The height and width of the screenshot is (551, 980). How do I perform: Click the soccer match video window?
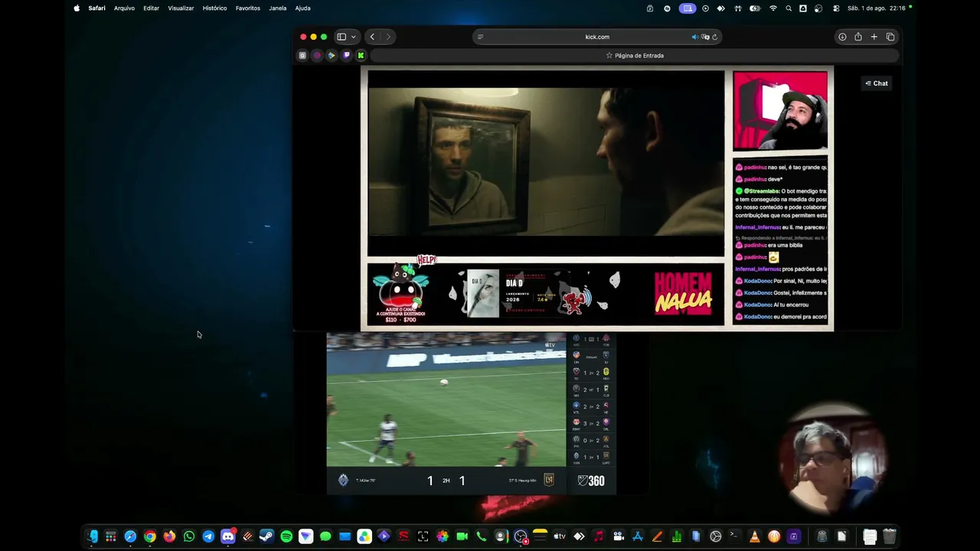446,399
